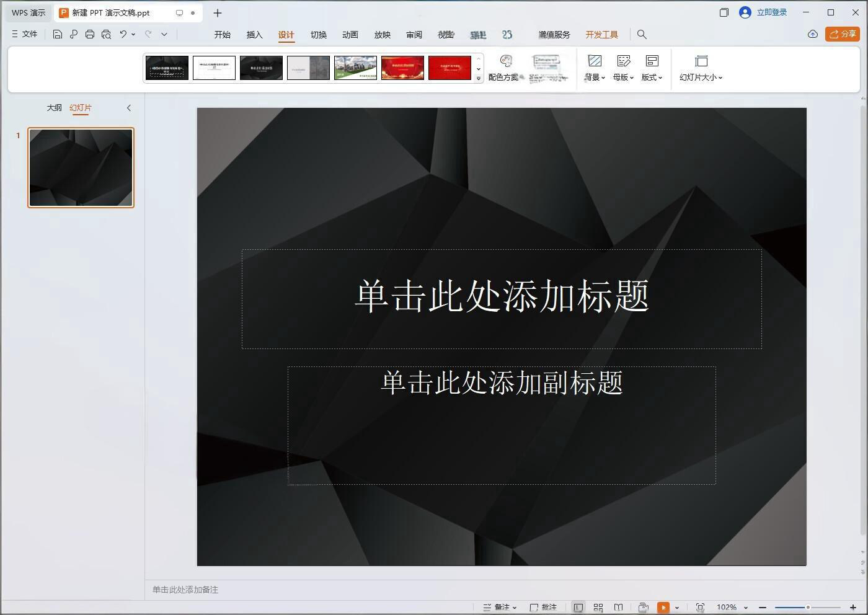The width and height of the screenshot is (868, 615).
Task: Select the slide 1 thumbnail
Action: point(81,167)
